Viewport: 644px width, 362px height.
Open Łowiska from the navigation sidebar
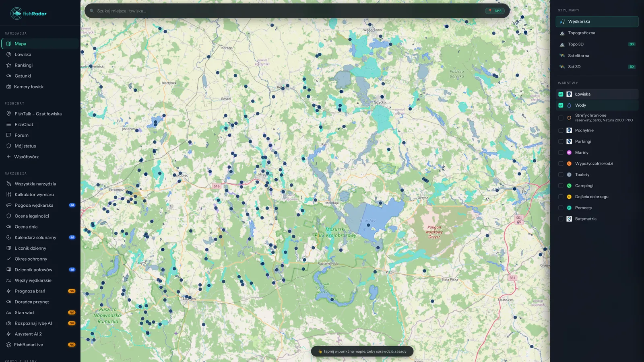click(39, 54)
